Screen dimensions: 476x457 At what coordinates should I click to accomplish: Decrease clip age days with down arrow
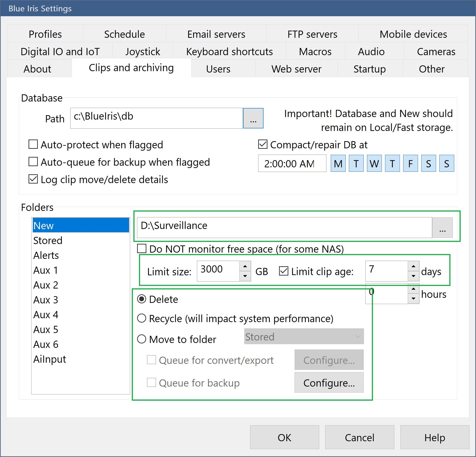[x=413, y=276]
